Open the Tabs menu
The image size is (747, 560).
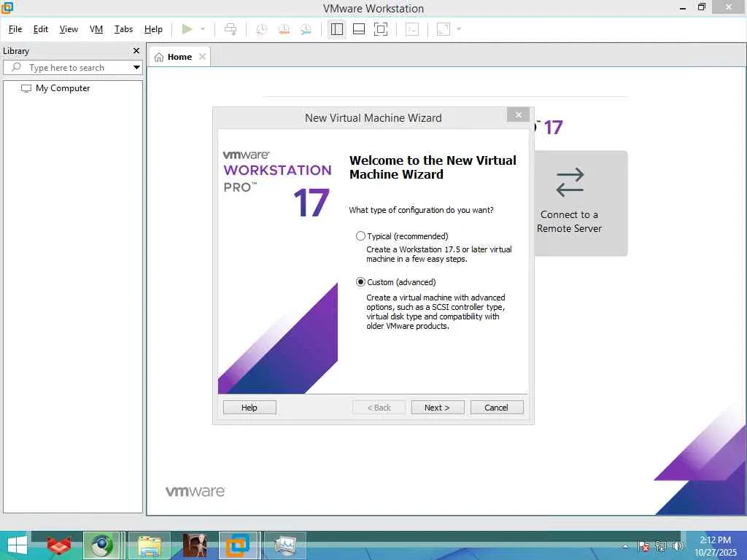[x=123, y=29]
